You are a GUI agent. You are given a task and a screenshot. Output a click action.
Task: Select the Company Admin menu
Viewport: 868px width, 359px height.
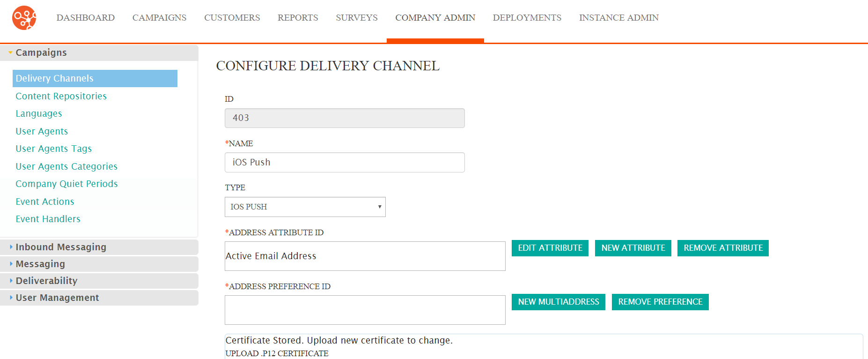click(x=435, y=18)
